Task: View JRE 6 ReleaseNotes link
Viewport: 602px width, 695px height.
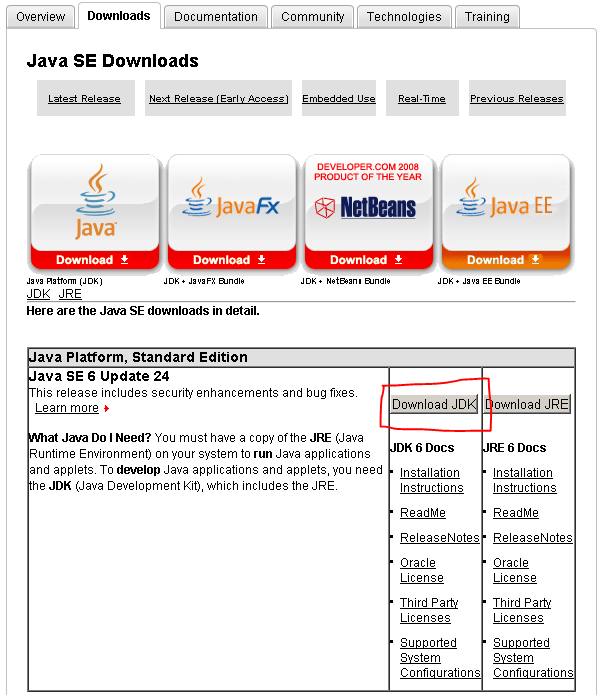Action: [533, 538]
